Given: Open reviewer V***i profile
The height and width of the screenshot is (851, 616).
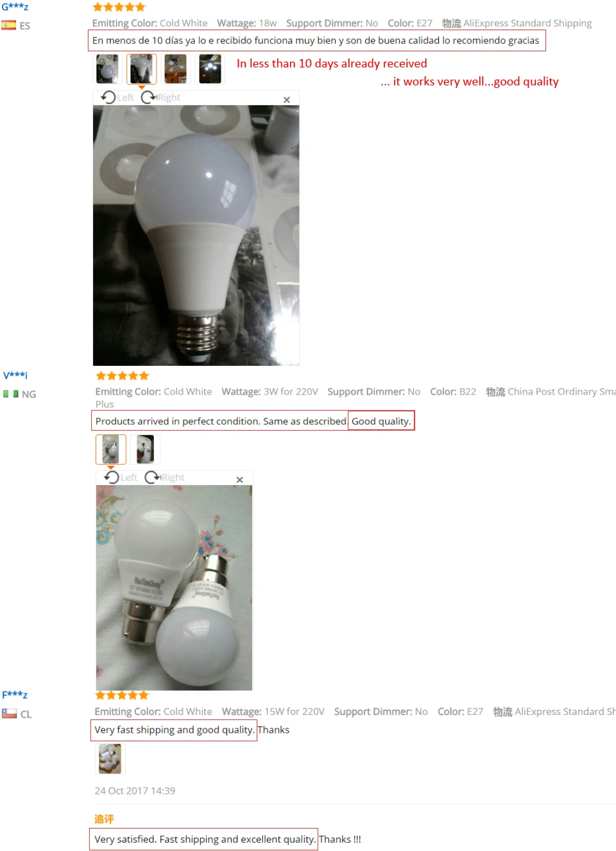Looking at the screenshot, I should pyautogui.click(x=15, y=375).
